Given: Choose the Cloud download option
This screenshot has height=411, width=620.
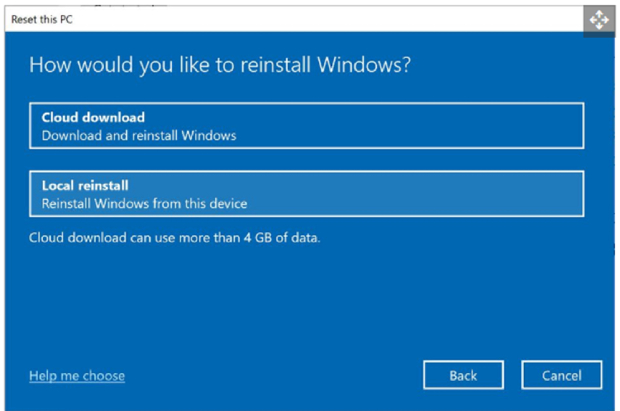Looking at the screenshot, I should [306, 125].
